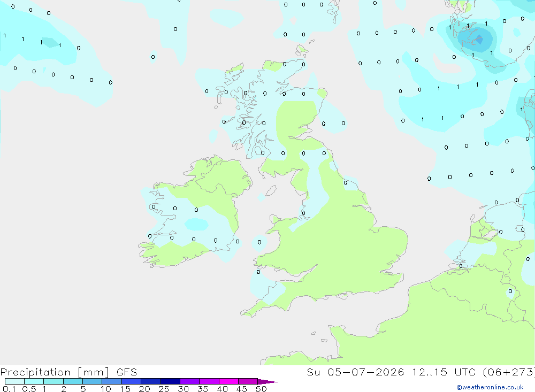535x392 pixels.
Task: Select the 0.5–1 mm legend color swatch
Action: click(x=34, y=381)
